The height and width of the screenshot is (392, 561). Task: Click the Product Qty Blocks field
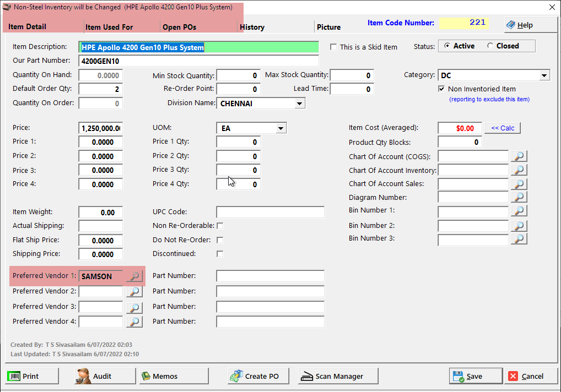pyautogui.click(x=460, y=142)
